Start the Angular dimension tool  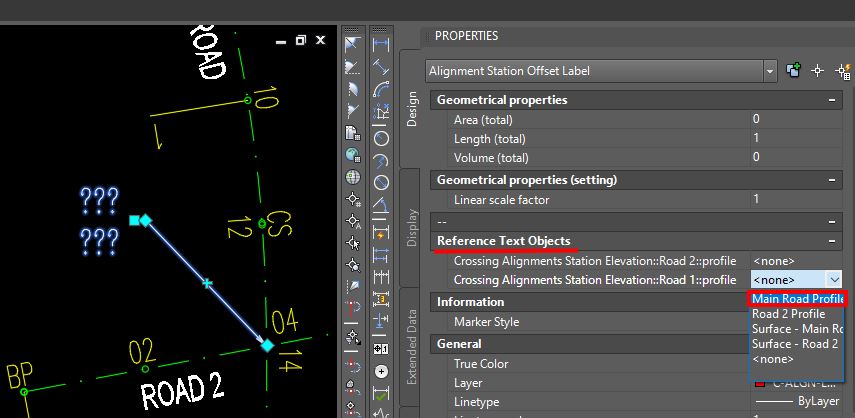coord(381,205)
